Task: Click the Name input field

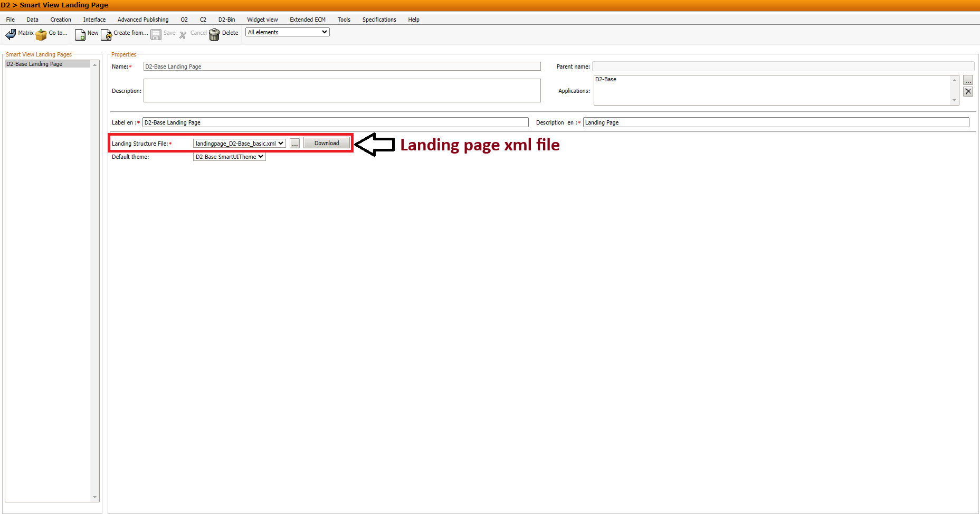Action: [342, 66]
